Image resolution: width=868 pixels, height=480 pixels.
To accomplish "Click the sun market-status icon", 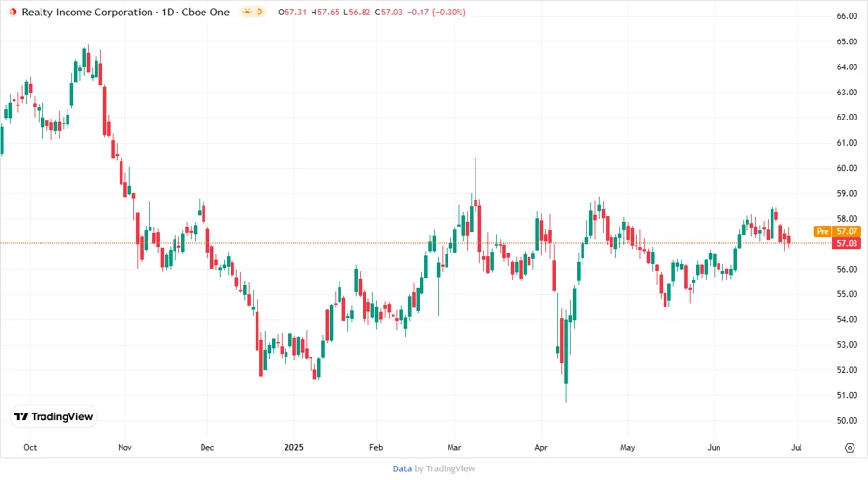I will click(x=247, y=12).
